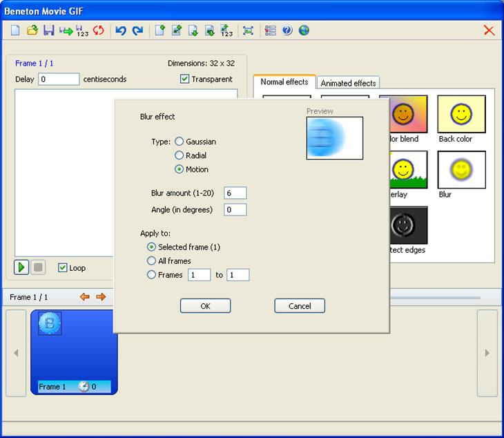The width and height of the screenshot is (504, 438).
Task: Import numbered image sequence icon
Action: coord(226,30)
